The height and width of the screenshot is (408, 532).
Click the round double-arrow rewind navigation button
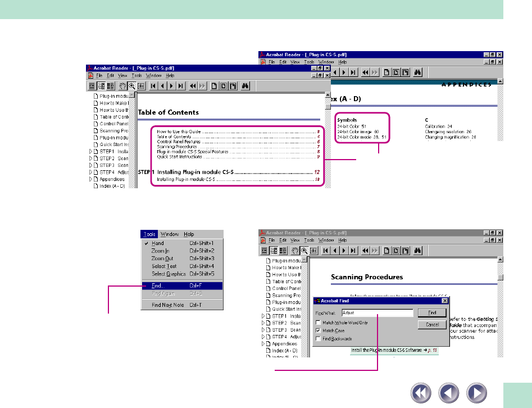point(421,393)
